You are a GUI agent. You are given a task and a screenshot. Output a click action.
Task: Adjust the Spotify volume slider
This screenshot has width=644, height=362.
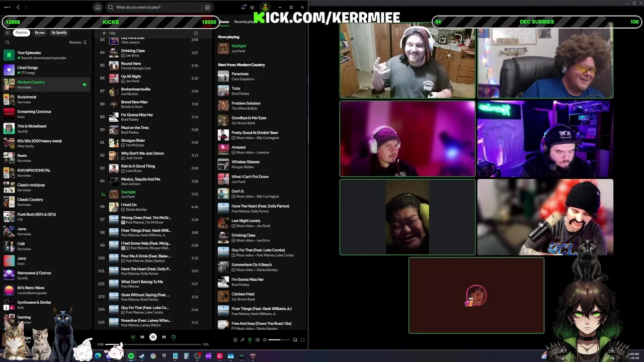pyautogui.click(x=279, y=339)
